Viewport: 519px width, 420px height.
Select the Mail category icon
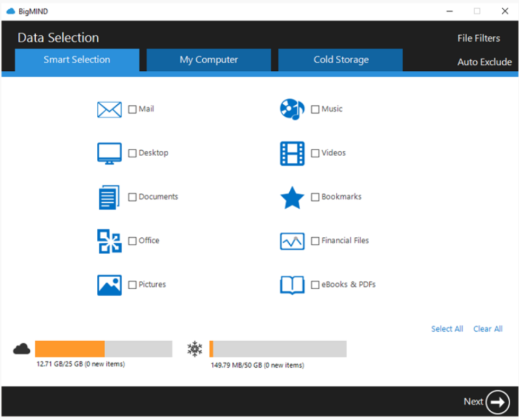point(109,109)
